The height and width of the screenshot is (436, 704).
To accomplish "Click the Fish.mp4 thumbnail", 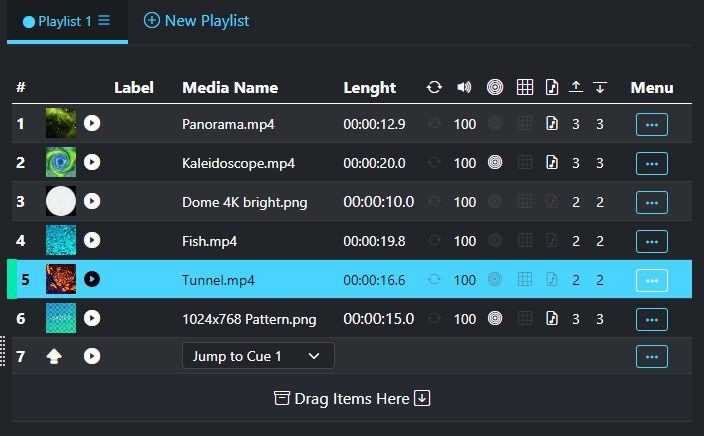I will point(60,241).
